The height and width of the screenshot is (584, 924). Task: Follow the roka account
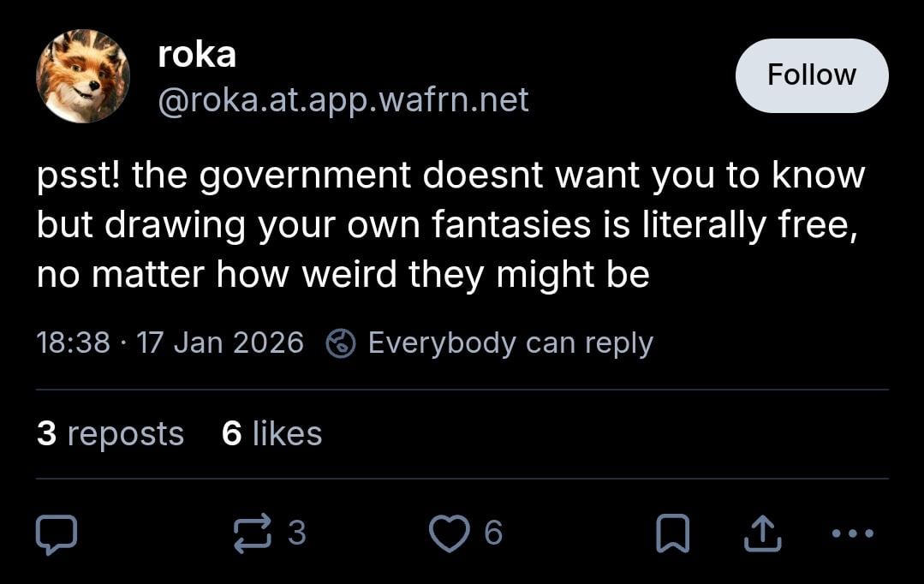tap(811, 75)
